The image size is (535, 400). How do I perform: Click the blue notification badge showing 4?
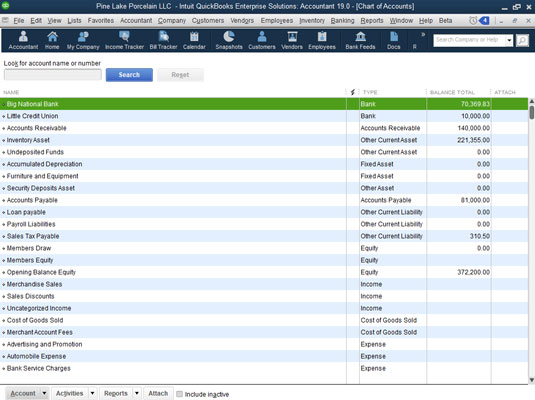(x=485, y=20)
